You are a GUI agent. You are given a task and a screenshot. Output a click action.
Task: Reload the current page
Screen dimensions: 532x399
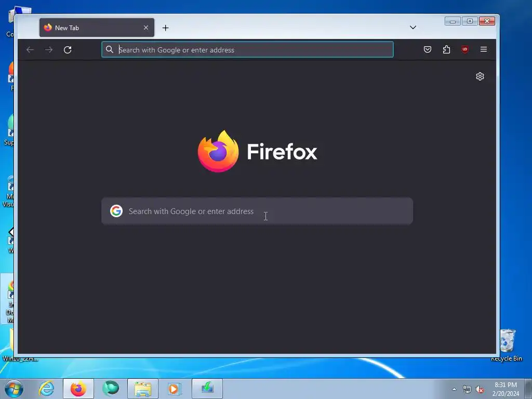[68, 50]
